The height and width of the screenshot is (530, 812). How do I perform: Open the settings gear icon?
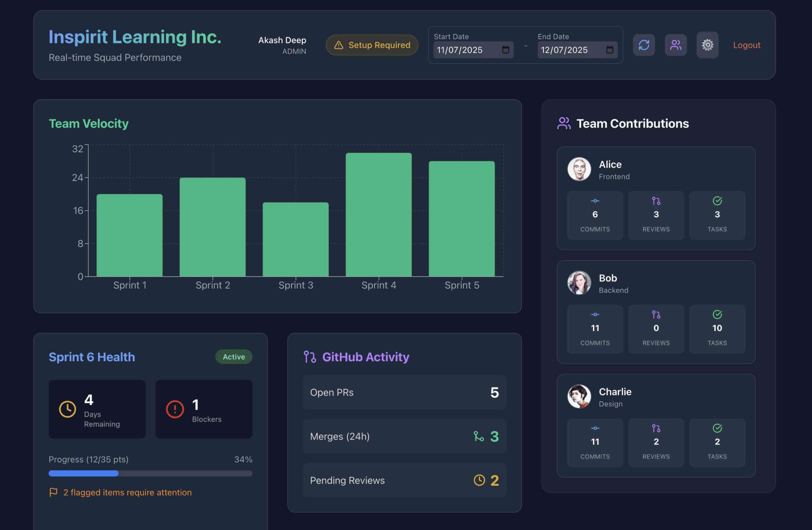click(707, 45)
